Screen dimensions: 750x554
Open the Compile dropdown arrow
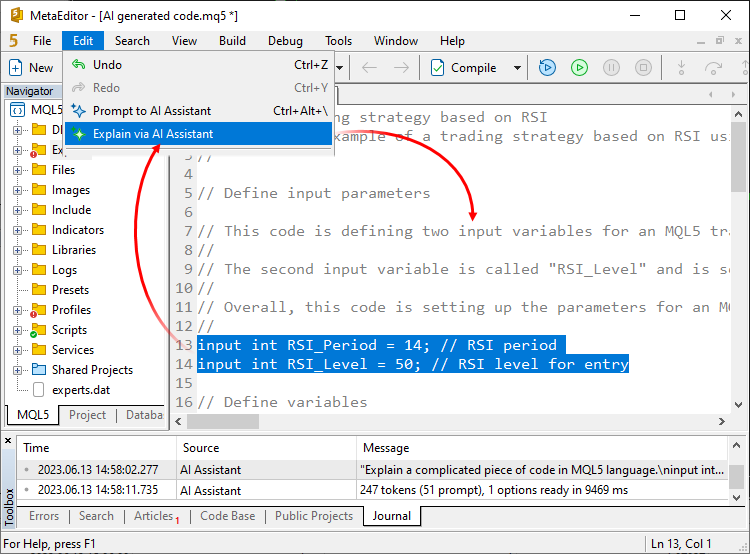tap(517, 68)
